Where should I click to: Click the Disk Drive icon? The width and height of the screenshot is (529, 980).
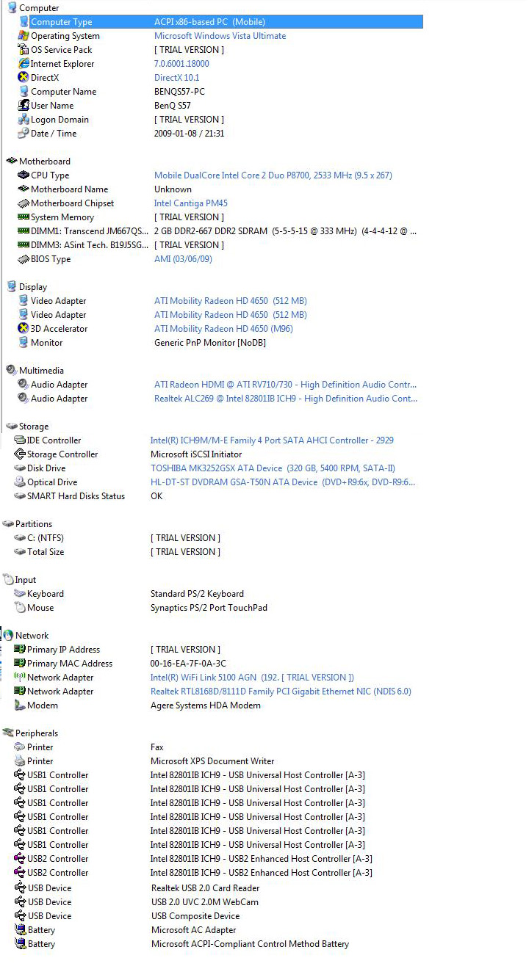click(20, 468)
